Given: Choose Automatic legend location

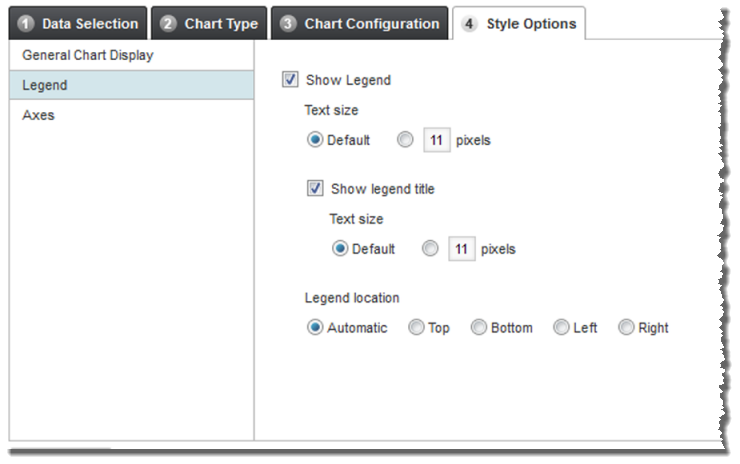Looking at the screenshot, I should click(315, 327).
